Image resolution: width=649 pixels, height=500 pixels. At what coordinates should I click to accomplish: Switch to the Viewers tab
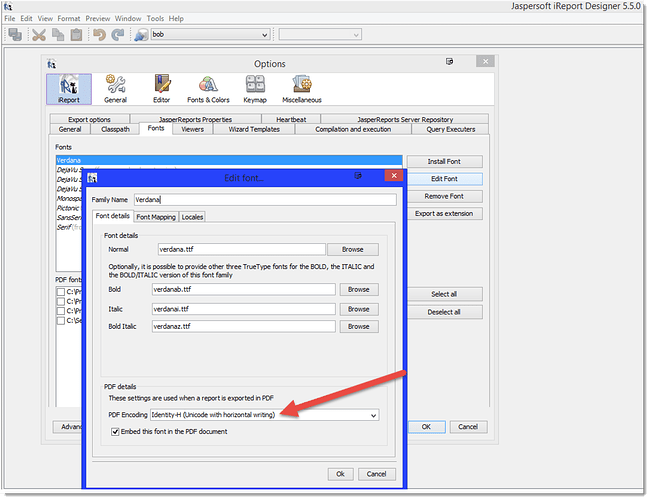(192, 129)
